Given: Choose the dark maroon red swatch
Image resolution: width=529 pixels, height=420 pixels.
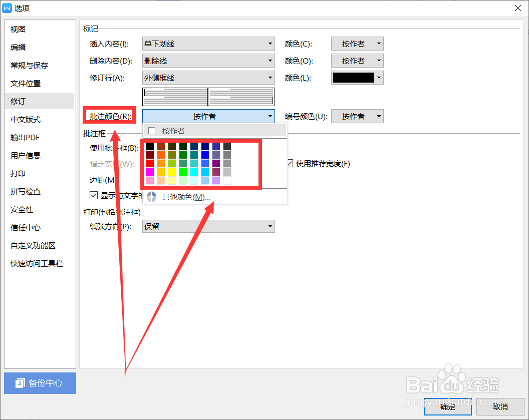Looking at the screenshot, I should click(x=150, y=155).
